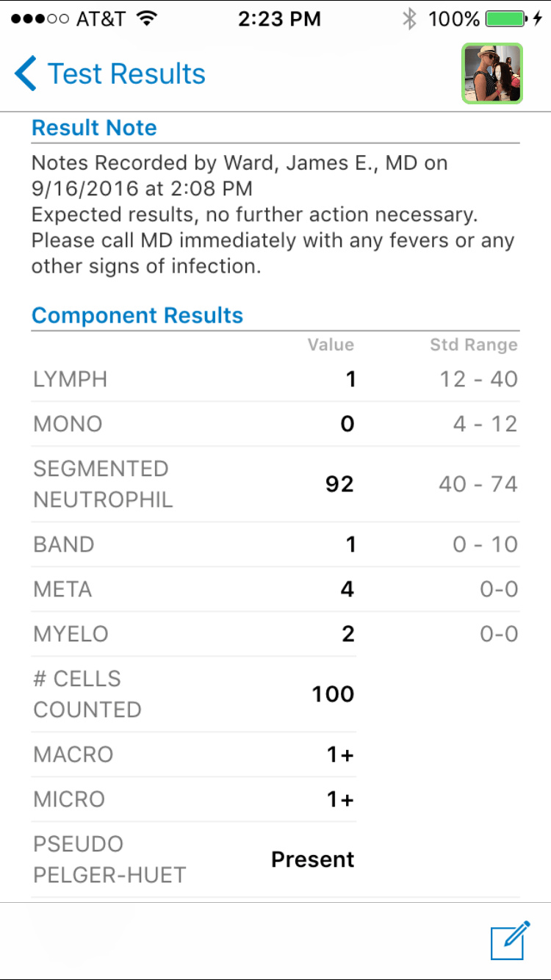Tap the BAND result row
Screen dimensions: 551x980
pos(275,544)
